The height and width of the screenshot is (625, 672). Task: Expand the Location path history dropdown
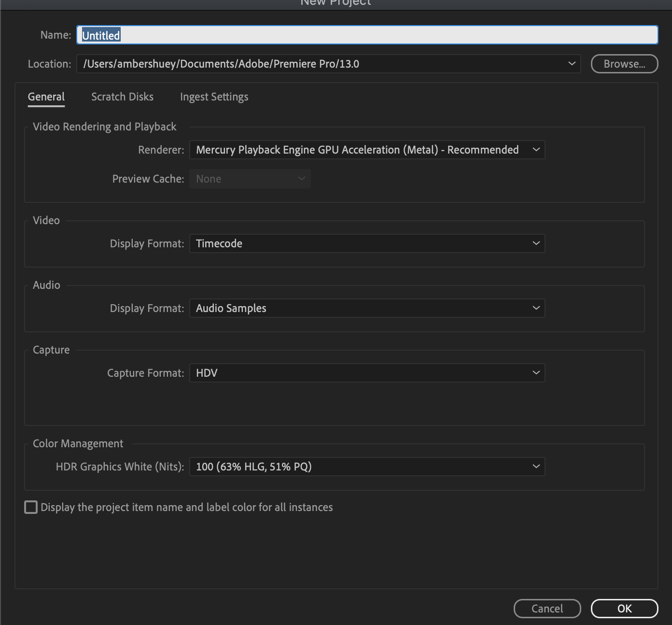point(572,63)
